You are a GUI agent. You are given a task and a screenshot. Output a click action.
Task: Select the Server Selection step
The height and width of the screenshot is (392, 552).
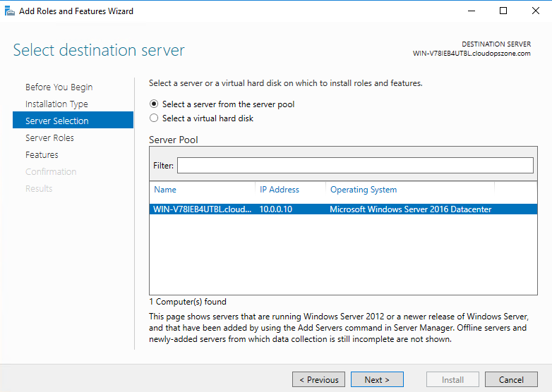tap(73, 121)
